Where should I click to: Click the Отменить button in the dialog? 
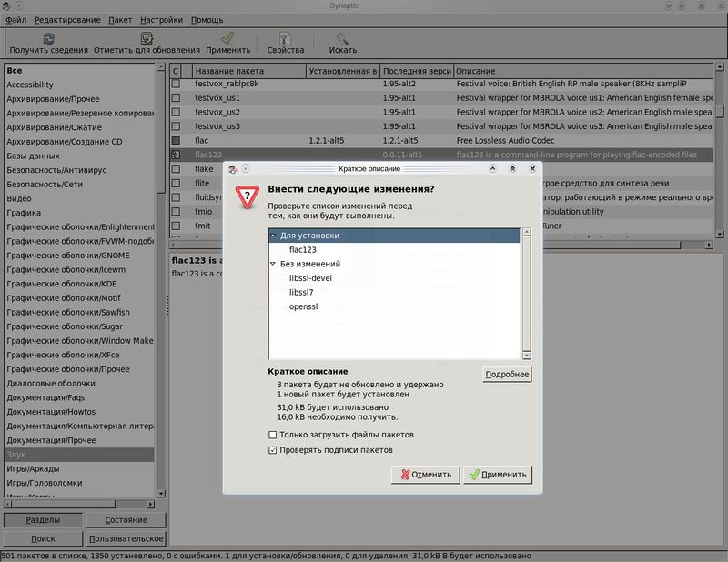tap(426, 475)
